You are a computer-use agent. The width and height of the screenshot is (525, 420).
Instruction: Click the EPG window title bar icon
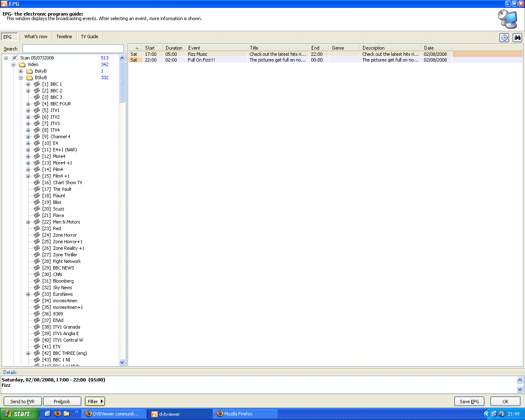(x=4, y=4)
